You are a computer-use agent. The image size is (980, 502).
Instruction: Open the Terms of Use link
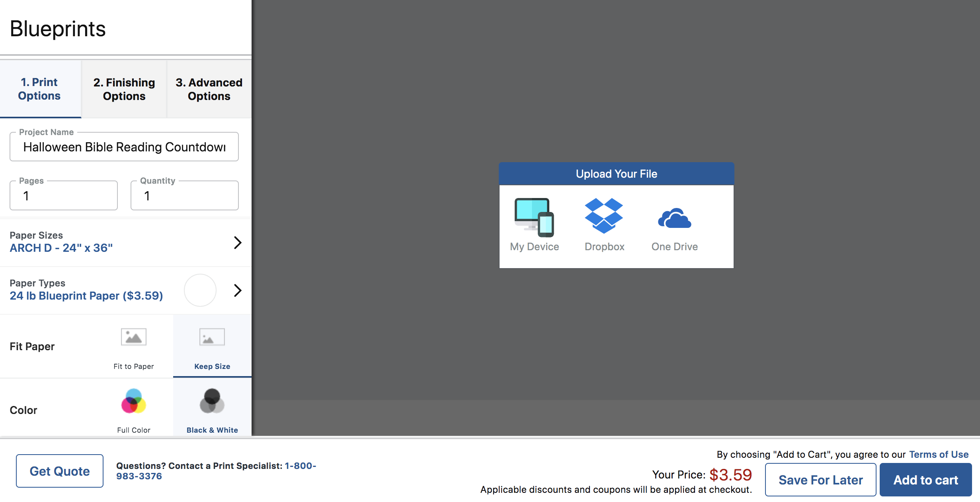pyautogui.click(x=939, y=455)
